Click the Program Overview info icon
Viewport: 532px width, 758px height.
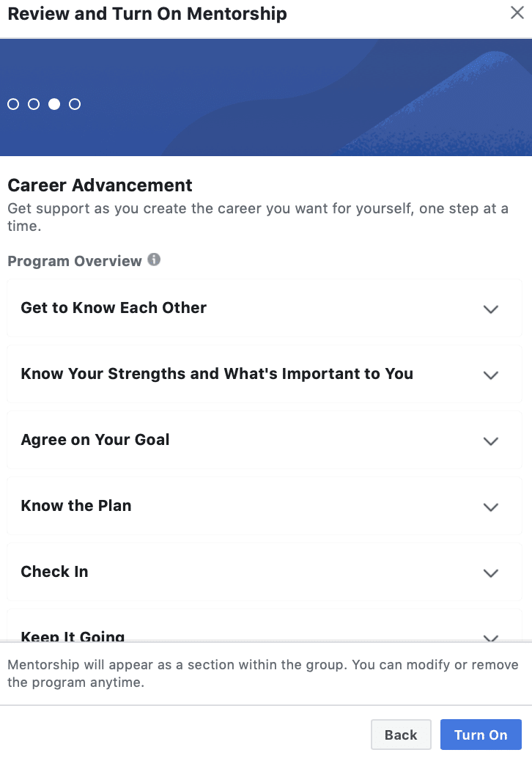point(154,260)
